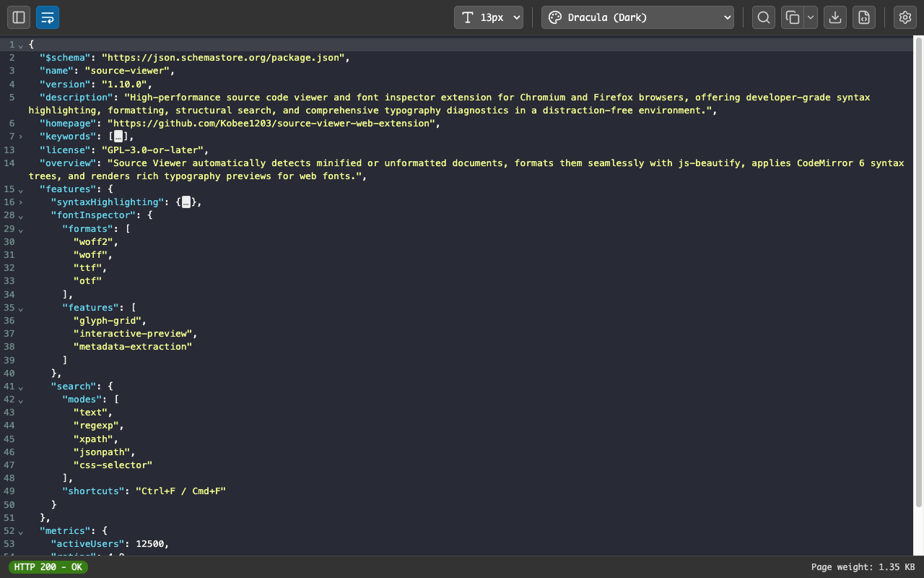Expand the folded "syntaxHighlighting" object chevron
Screen dimensions: 924x578
[21, 202]
